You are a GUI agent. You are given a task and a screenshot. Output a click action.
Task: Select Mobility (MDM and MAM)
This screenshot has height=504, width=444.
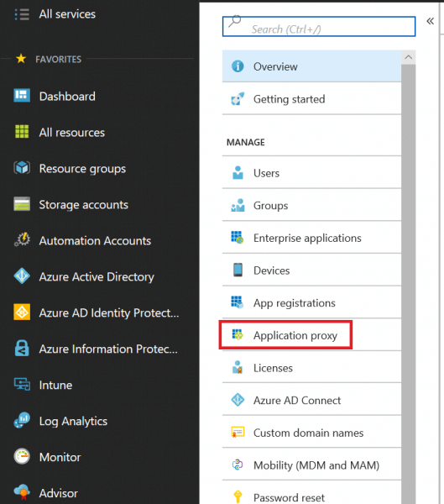(x=311, y=465)
